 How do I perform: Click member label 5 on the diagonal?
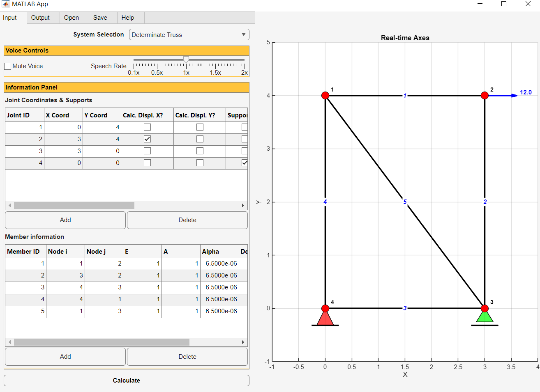(405, 202)
